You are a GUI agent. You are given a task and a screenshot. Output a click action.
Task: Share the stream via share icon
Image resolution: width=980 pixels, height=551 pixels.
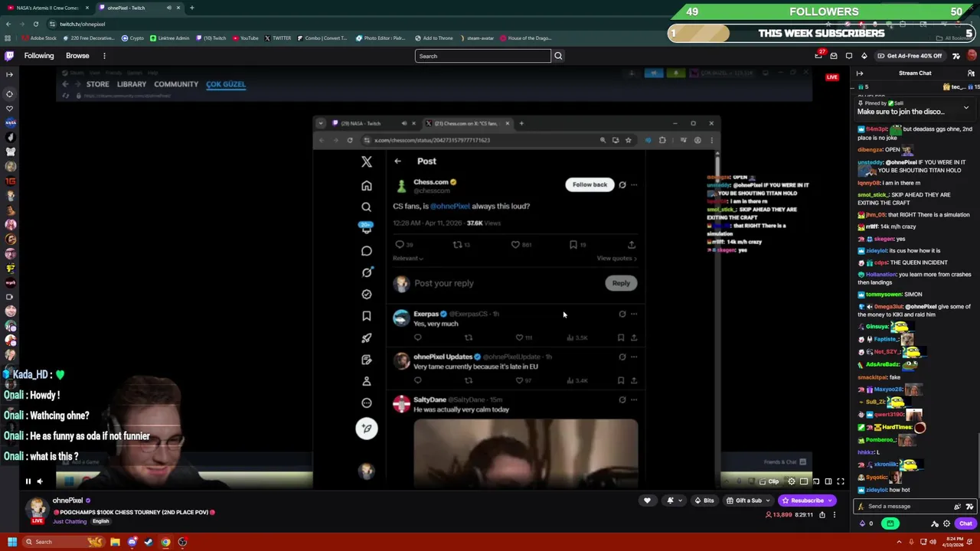point(822,515)
